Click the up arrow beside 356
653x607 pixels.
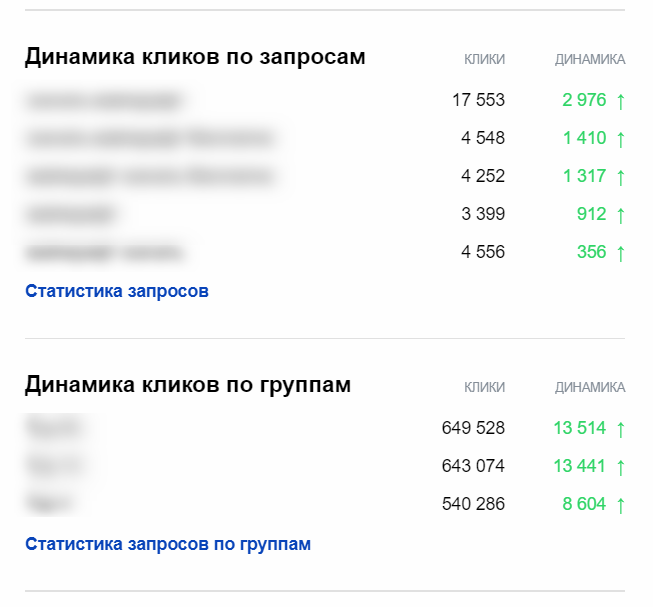point(620,252)
